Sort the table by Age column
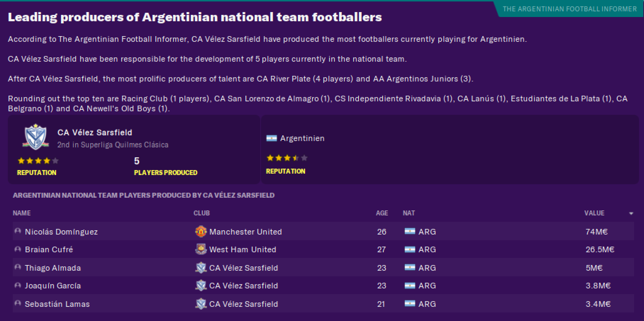This screenshot has height=321, width=644. pos(382,213)
